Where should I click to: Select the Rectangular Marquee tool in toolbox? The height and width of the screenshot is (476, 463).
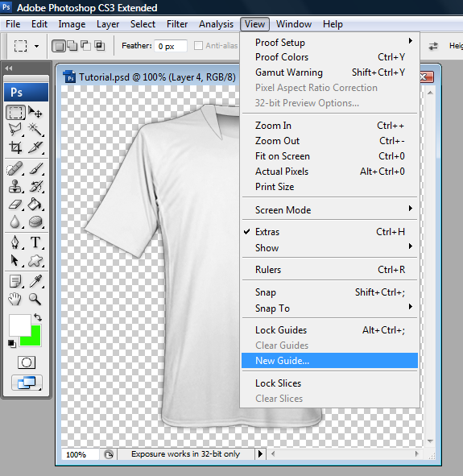pyautogui.click(x=15, y=113)
